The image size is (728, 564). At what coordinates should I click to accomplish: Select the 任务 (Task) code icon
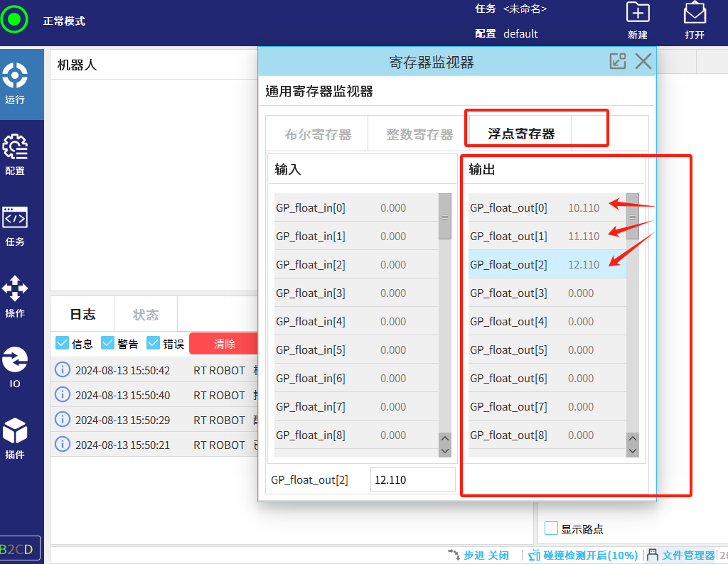[15, 224]
